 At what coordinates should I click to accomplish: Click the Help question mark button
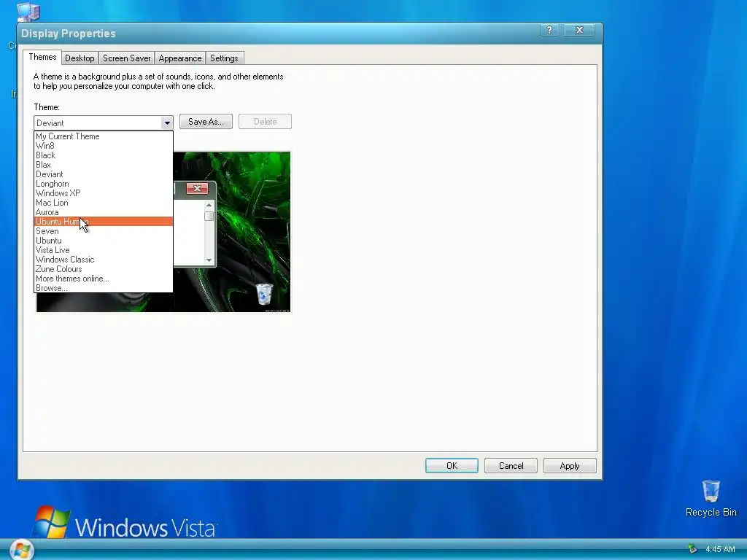click(549, 30)
